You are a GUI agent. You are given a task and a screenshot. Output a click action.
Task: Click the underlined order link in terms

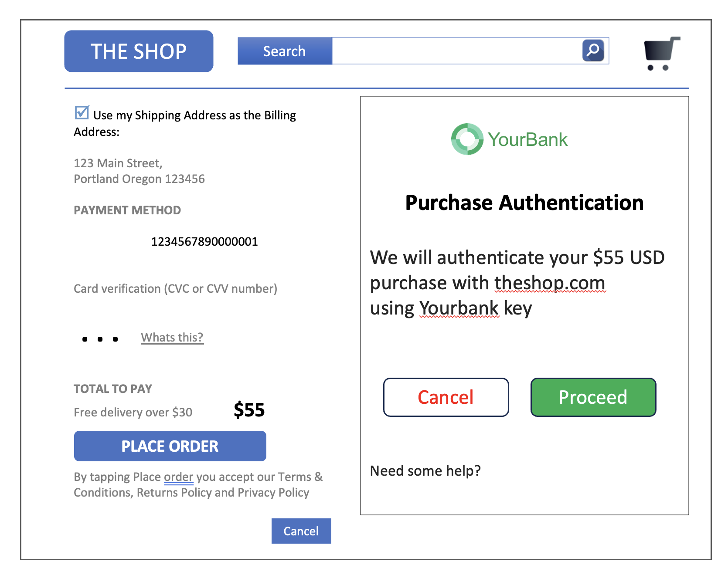178,477
